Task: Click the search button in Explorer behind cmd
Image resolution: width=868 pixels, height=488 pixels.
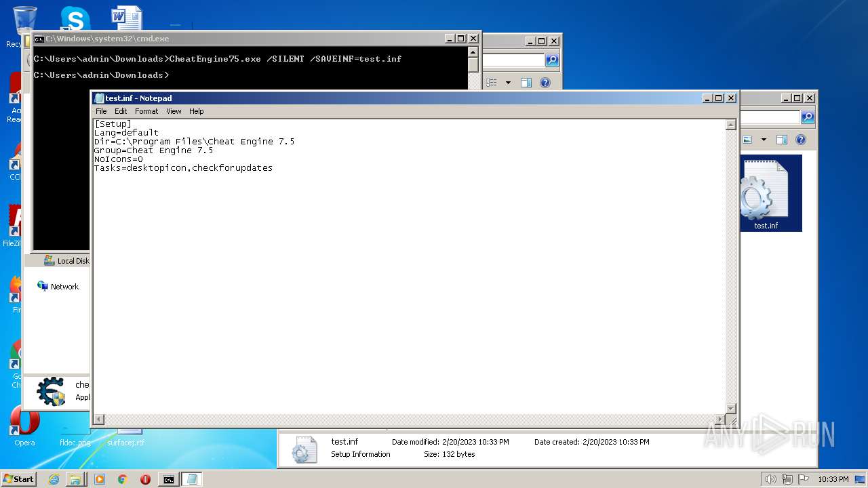Action: click(x=552, y=60)
